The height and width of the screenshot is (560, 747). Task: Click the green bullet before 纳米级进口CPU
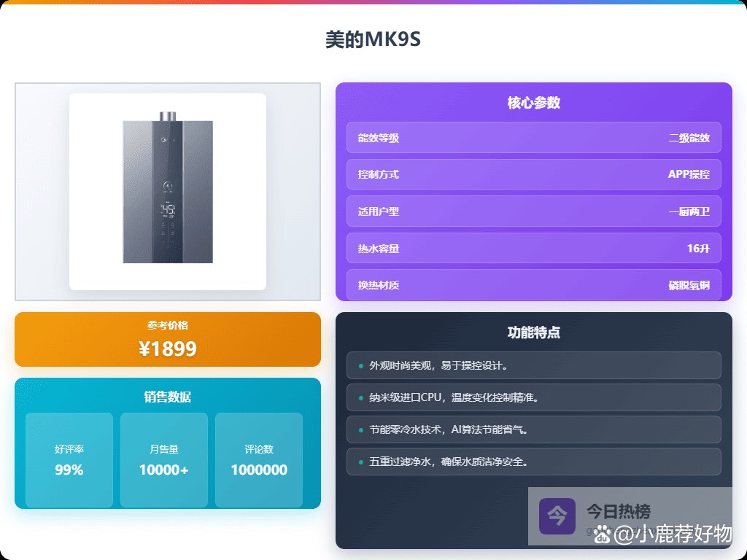360,398
